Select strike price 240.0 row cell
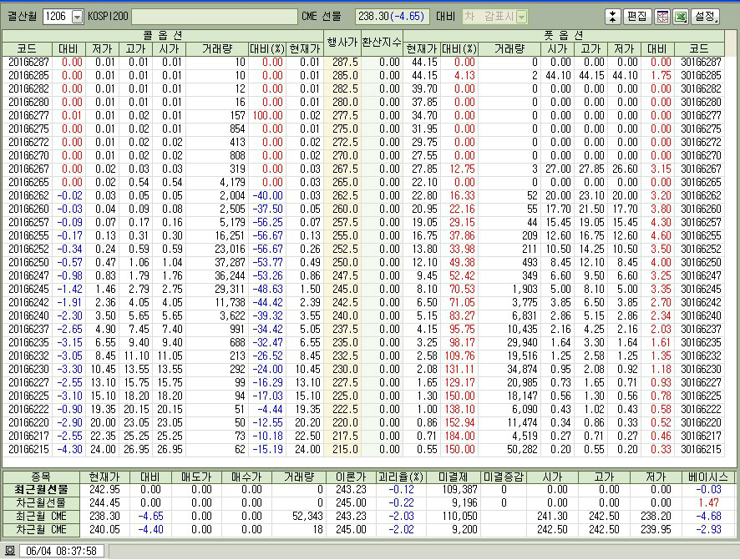The height and width of the screenshot is (560, 740). (x=342, y=316)
